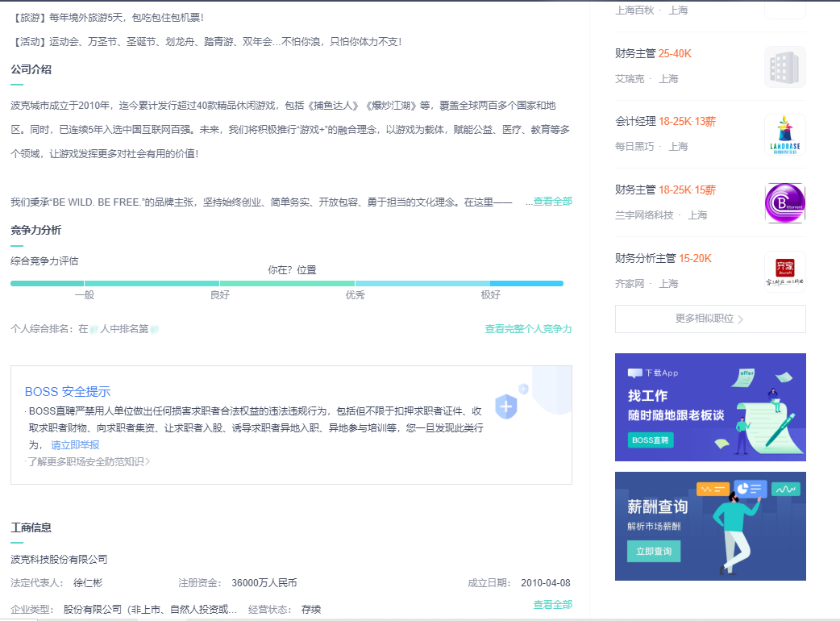Expand 查看全部 in 工商信息 section
Viewport: 840px width, 621px height.
click(552, 603)
